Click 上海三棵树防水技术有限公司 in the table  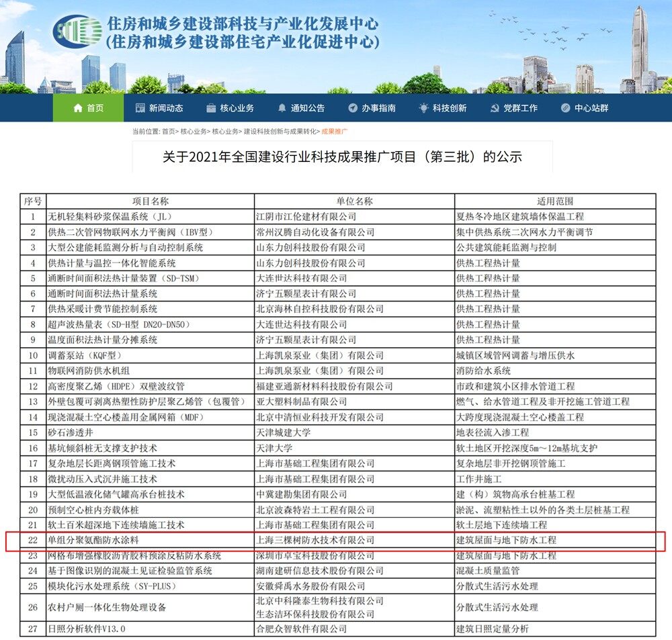pos(314,542)
